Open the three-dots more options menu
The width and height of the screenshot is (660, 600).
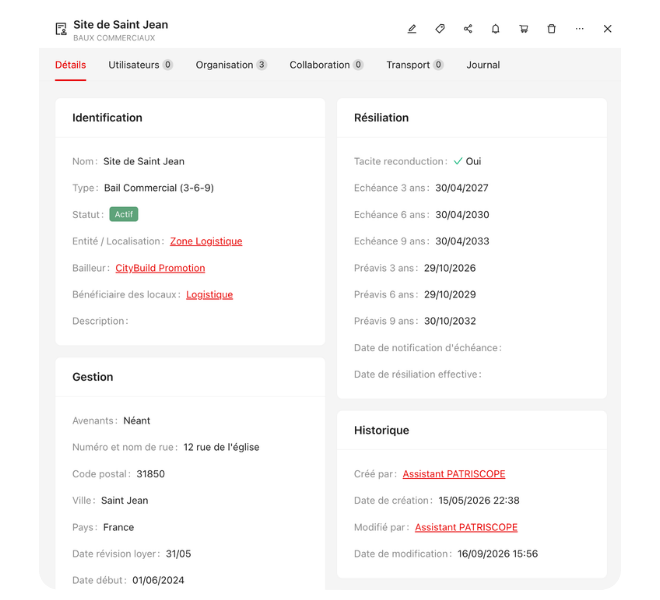coord(579,29)
